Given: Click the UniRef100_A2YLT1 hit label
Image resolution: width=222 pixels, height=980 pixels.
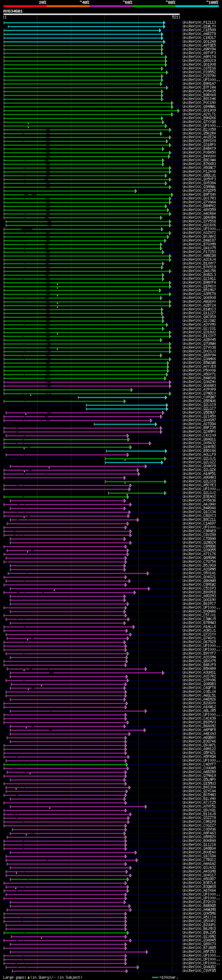Looking at the screenshot, I should click(x=199, y=114).
